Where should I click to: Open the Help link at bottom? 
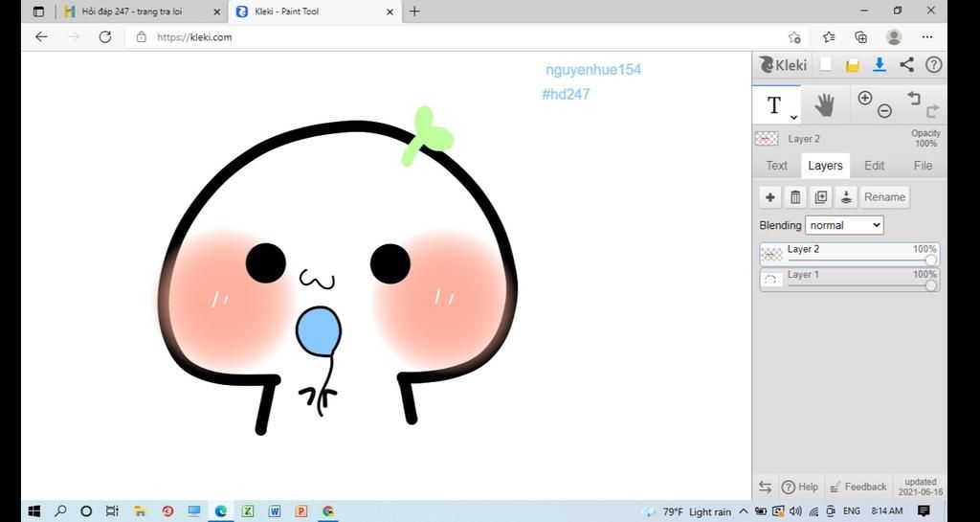[x=800, y=487]
